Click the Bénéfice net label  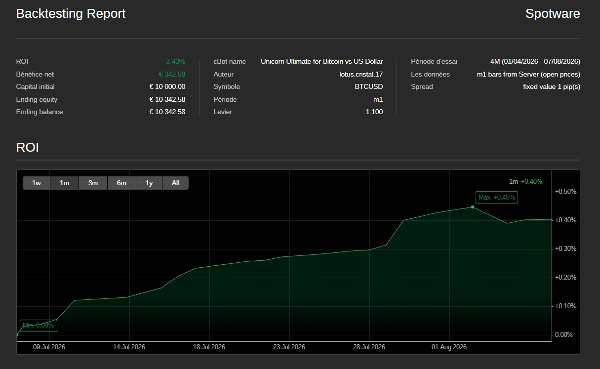(x=35, y=74)
